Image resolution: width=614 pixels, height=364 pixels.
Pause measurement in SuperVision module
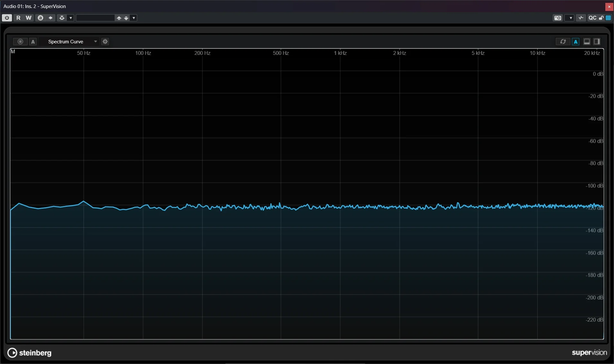(x=20, y=41)
